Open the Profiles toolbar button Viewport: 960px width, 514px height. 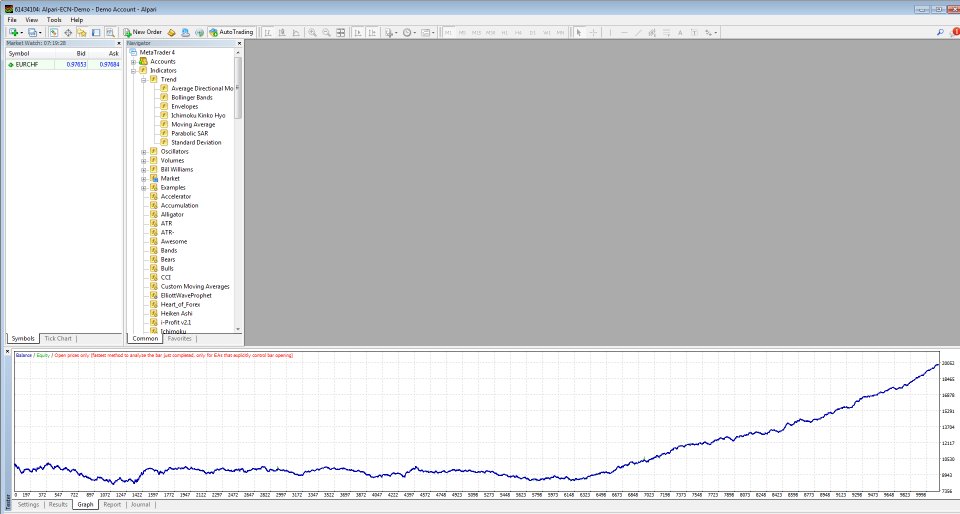click(34, 32)
